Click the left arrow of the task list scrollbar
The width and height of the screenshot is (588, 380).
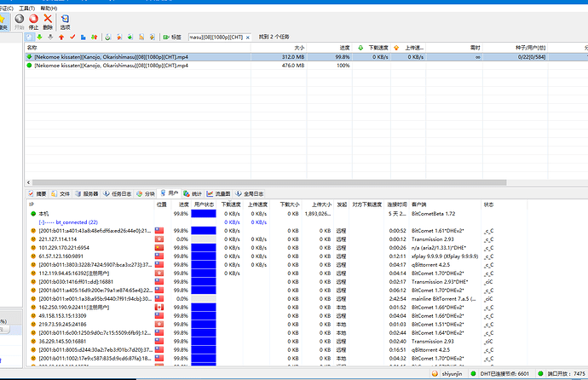28,182
